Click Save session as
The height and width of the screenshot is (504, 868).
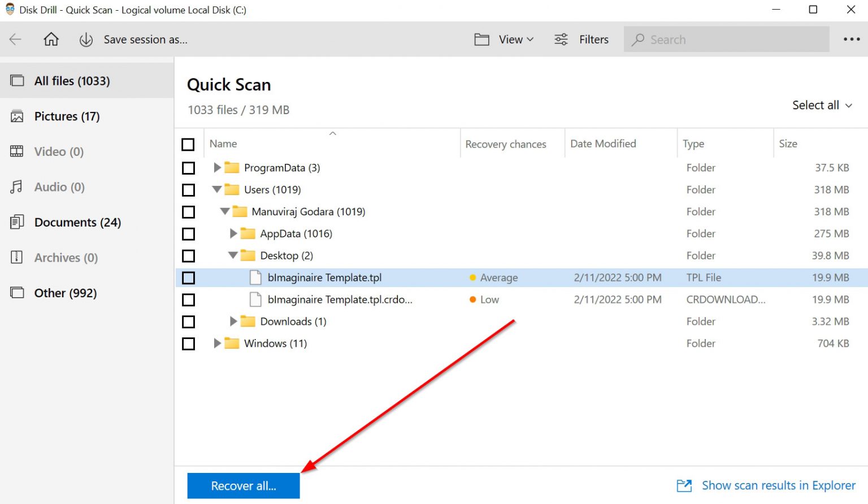click(145, 40)
